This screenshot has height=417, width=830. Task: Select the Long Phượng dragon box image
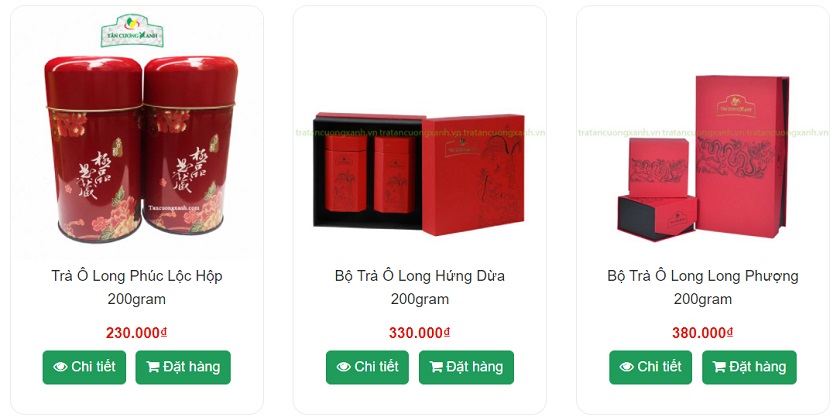tap(703, 158)
